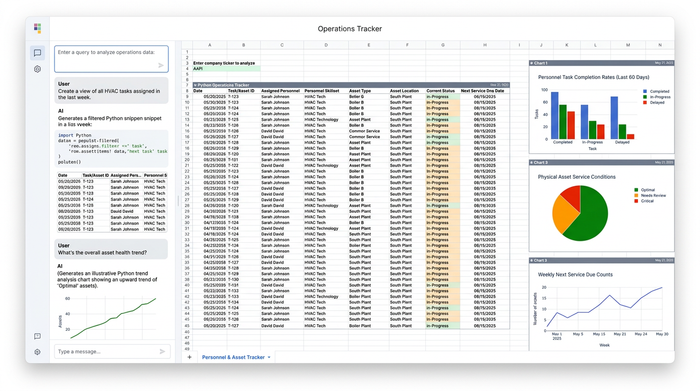Click the blue Completed legend swatch
700x391 pixels.
click(645, 92)
